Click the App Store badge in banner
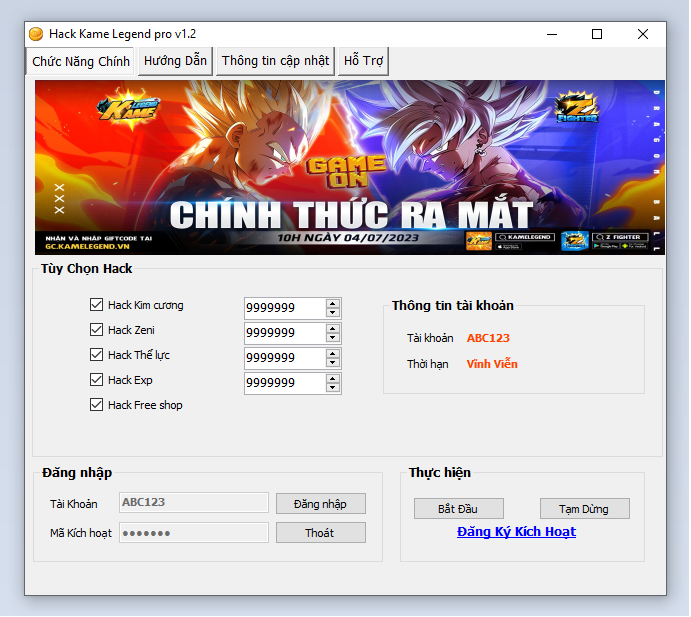The width and height of the screenshot is (691, 617). (509, 245)
